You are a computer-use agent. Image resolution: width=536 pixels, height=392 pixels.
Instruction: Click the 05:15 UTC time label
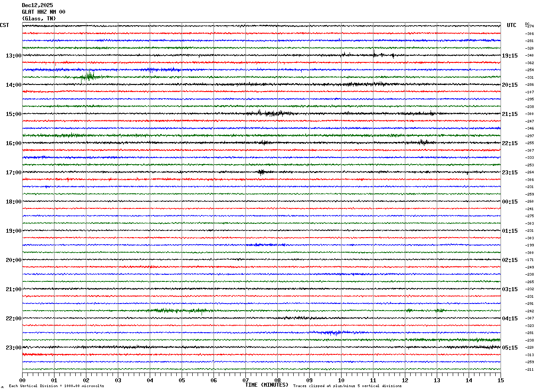coord(509,348)
